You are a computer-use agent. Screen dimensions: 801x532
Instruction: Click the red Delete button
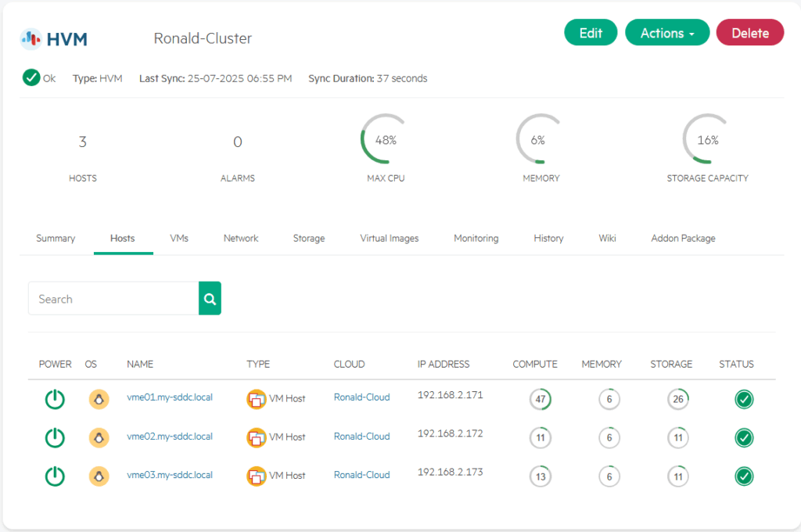[749, 33]
